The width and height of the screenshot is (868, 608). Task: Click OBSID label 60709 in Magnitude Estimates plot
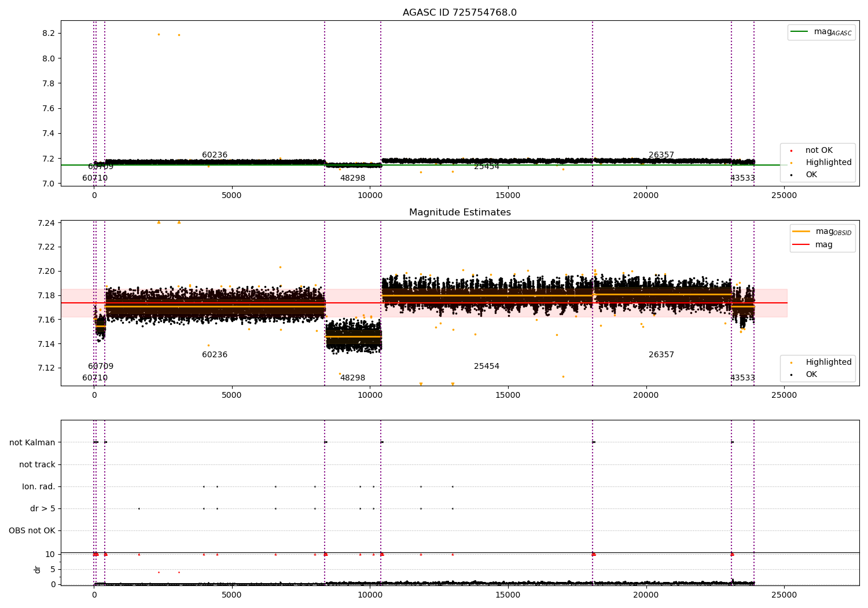(x=101, y=367)
